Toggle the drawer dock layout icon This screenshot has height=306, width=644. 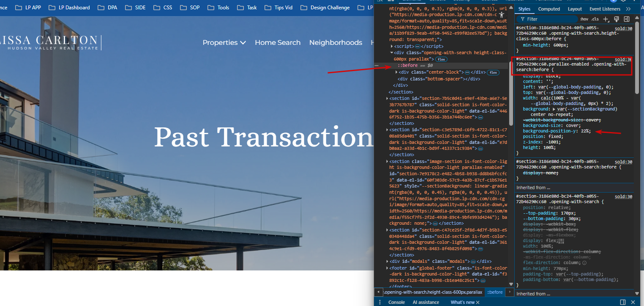tap(623, 302)
